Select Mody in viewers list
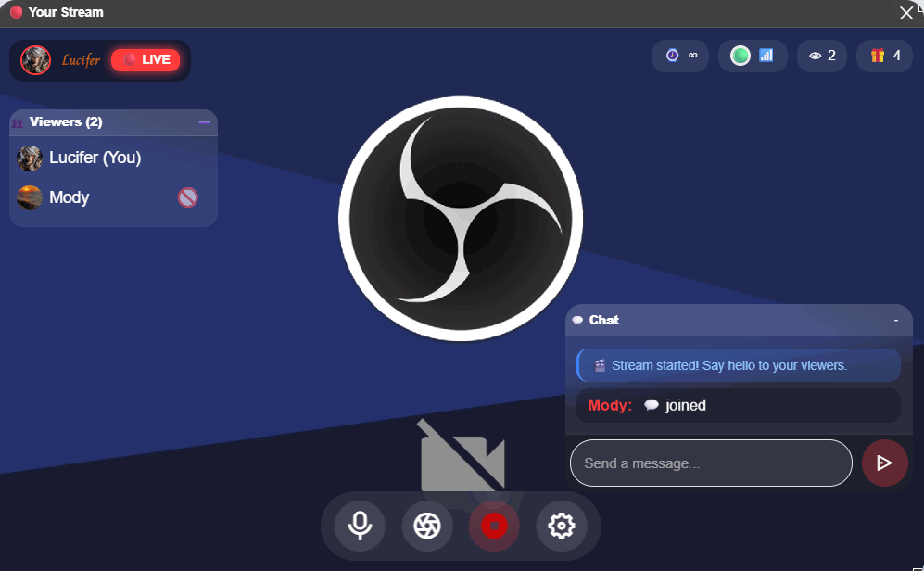This screenshot has width=924, height=571. 70,197
